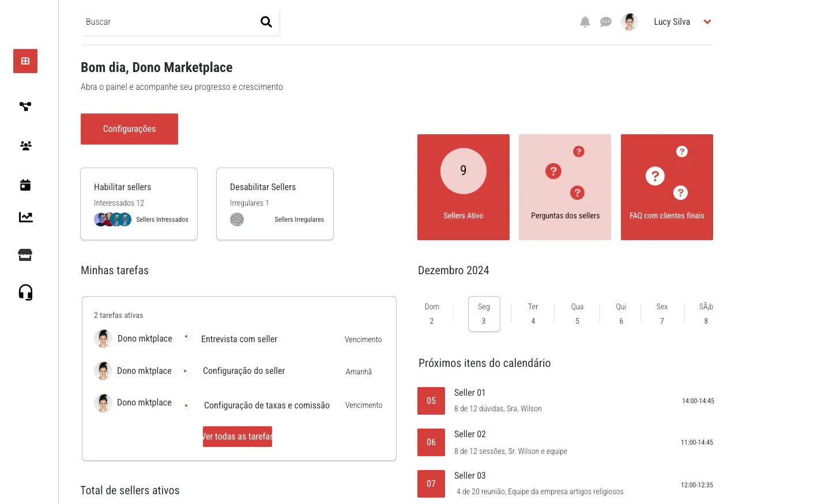
Task: Click the search magnifier icon
Action: (x=266, y=22)
